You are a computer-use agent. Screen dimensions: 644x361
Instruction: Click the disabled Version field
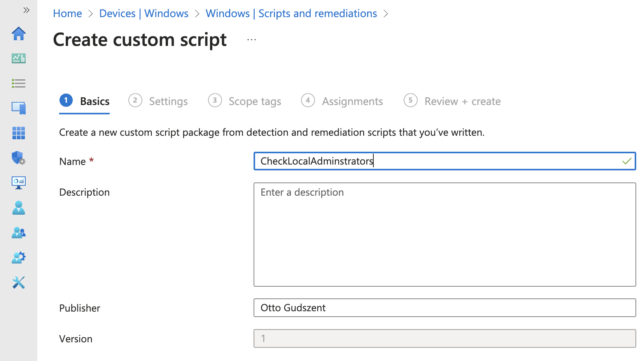444,338
